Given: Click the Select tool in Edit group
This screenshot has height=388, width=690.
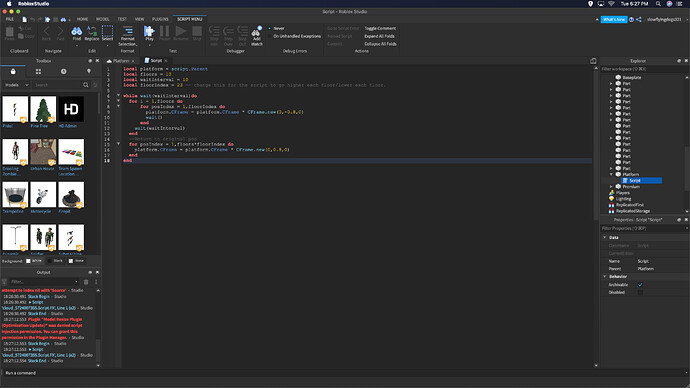Looking at the screenshot, I should coord(107,33).
